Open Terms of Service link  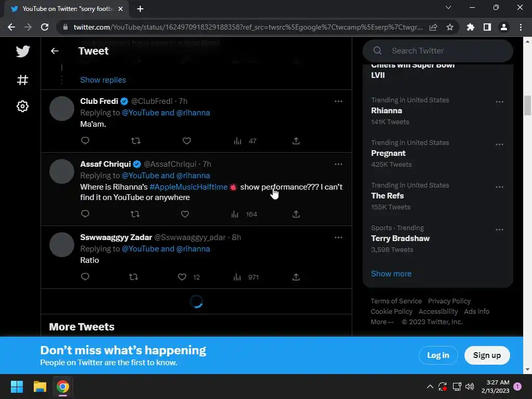click(x=396, y=301)
